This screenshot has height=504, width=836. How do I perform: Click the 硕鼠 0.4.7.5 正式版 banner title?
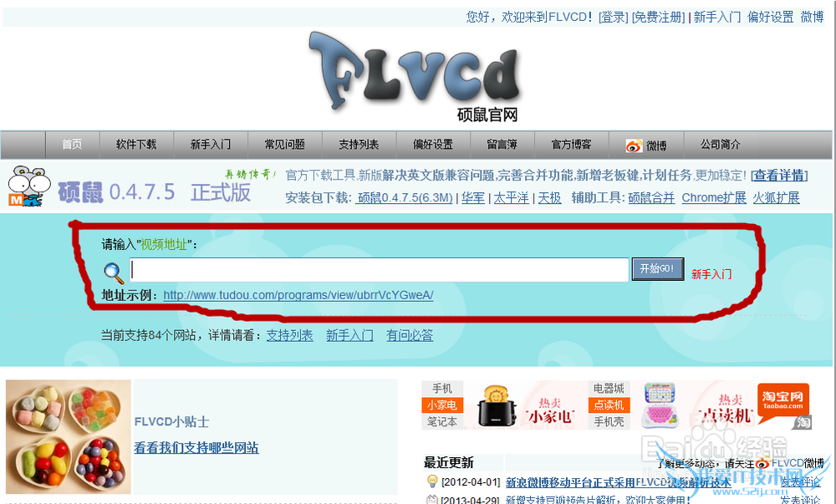(154, 192)
